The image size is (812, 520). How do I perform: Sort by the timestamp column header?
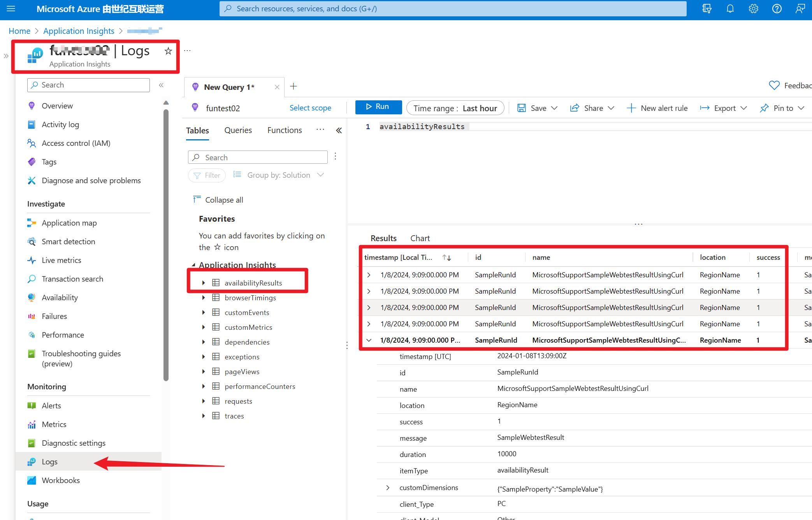click(x=398, y=257)
